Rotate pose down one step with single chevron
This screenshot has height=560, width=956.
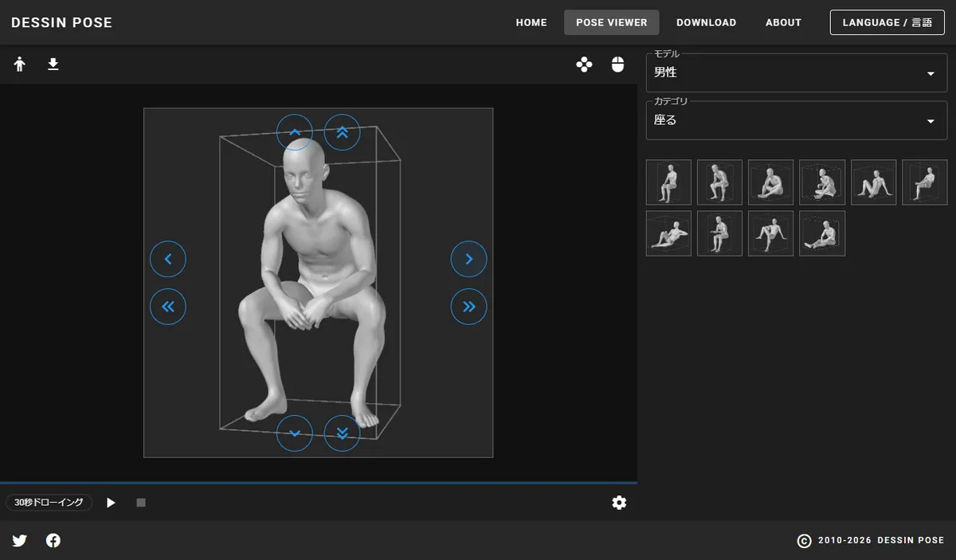[x=295, y=433]
